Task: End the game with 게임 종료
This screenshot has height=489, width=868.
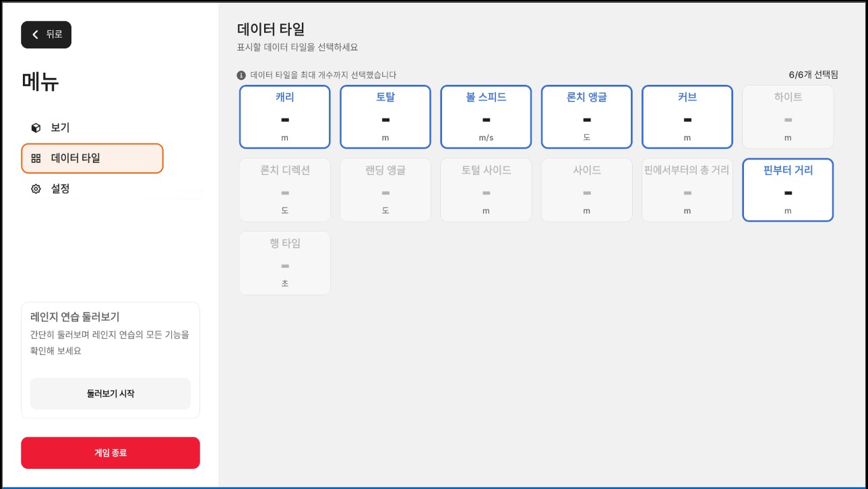Action: pyautogui.click(x=111, y=453)
